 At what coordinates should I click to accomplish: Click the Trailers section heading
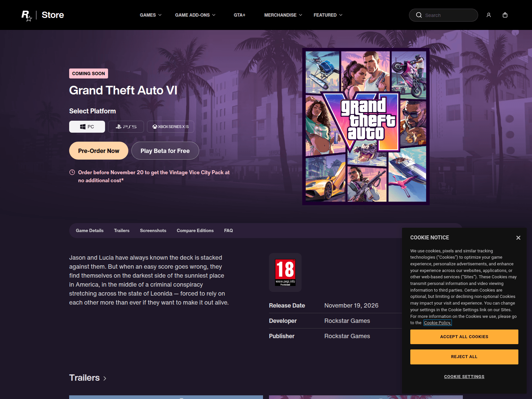point(84,378)
